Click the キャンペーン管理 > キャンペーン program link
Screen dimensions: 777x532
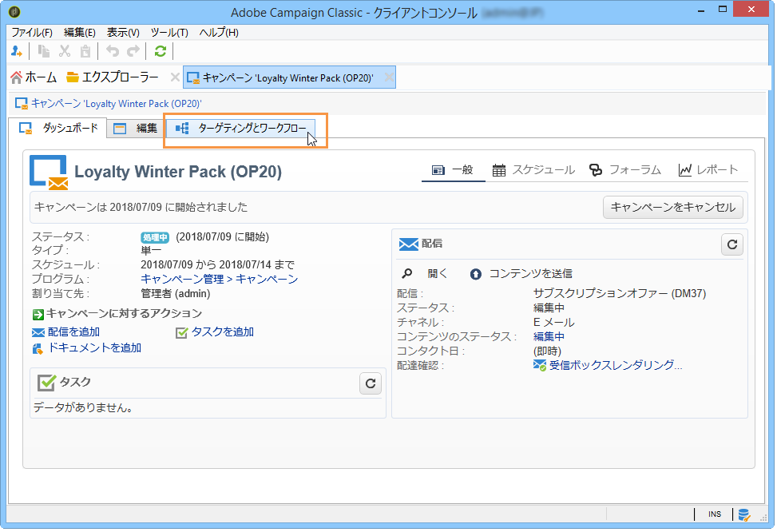pos(219,279)
